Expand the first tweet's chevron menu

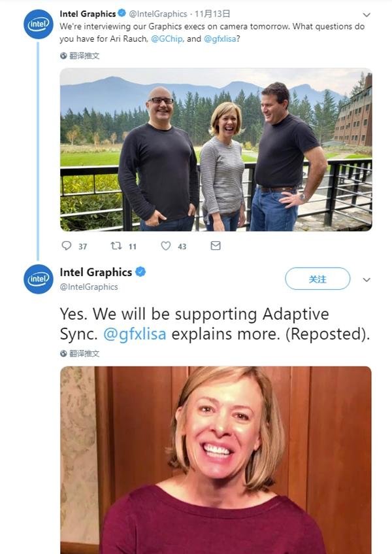click(x=367, y=14)
